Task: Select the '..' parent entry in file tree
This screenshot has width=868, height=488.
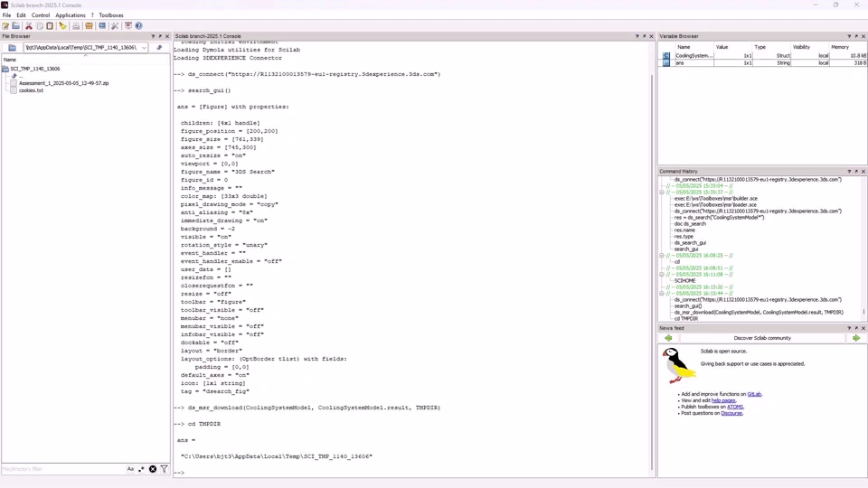Action: pos(21,76)
